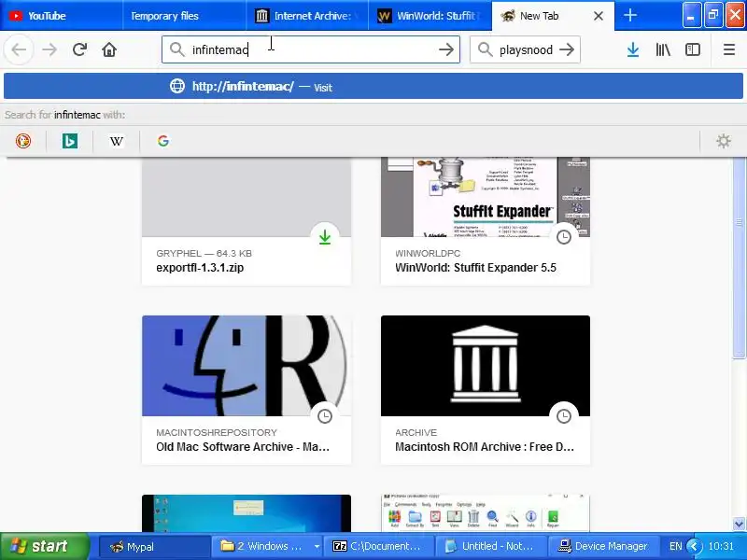Go forward with the forward arrow
747x560 pixels.
pyautogui.click(x=49, y=49)
